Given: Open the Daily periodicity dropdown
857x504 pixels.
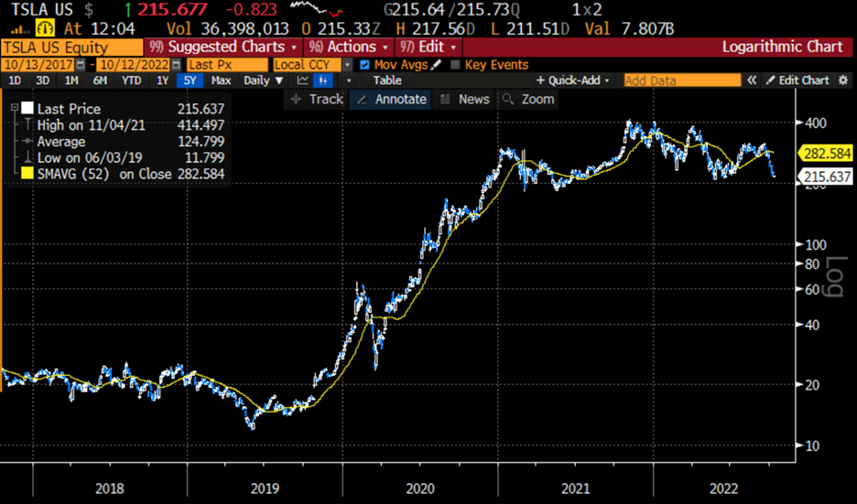Looking at the screenshot, I should pos(264,80).
